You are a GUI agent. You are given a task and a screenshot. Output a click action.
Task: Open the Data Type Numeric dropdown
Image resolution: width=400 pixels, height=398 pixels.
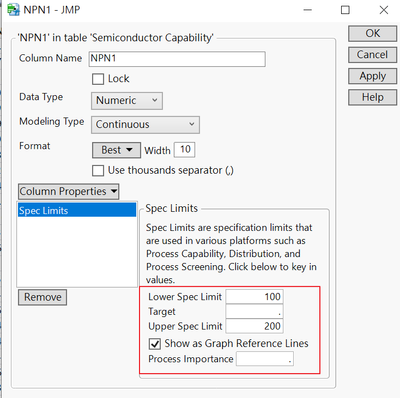127,101
